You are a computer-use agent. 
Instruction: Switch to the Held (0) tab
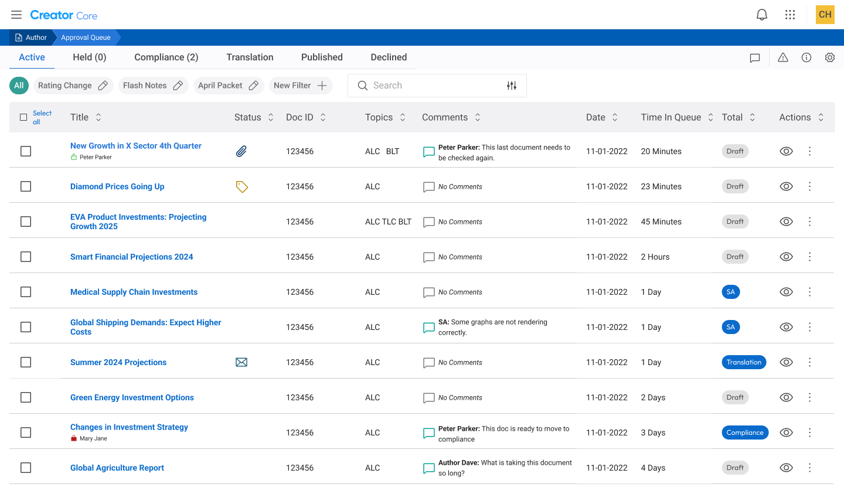click(x=90, y=57)
